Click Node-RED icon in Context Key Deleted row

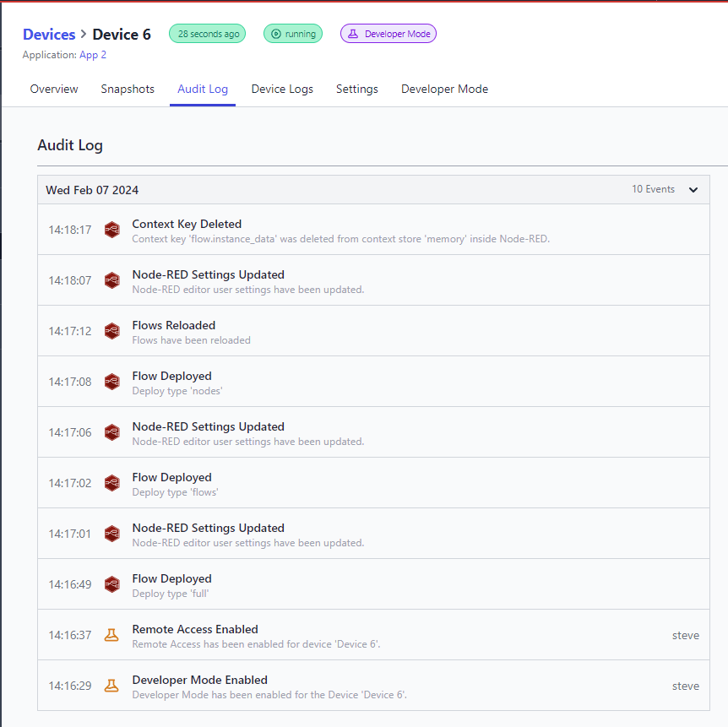pos(111,230)
